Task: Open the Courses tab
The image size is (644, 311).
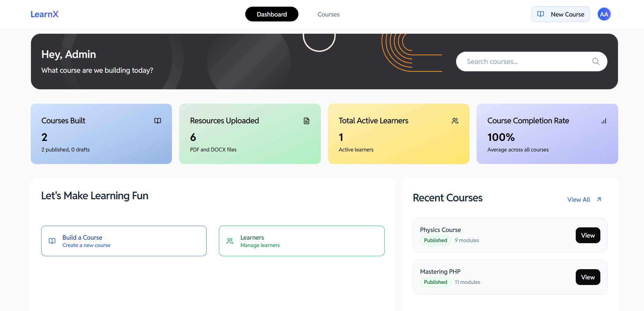Action: click(x=328, y=14)
